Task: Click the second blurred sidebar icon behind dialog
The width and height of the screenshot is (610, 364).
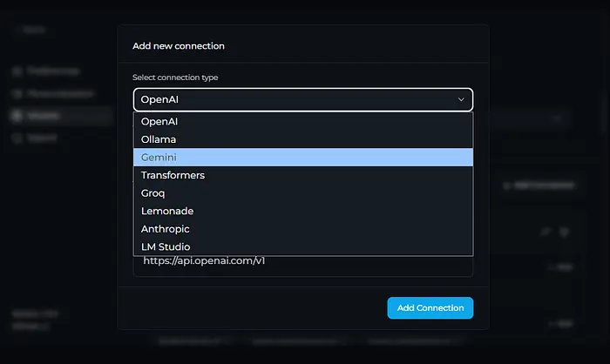Action: coord(17,93)
